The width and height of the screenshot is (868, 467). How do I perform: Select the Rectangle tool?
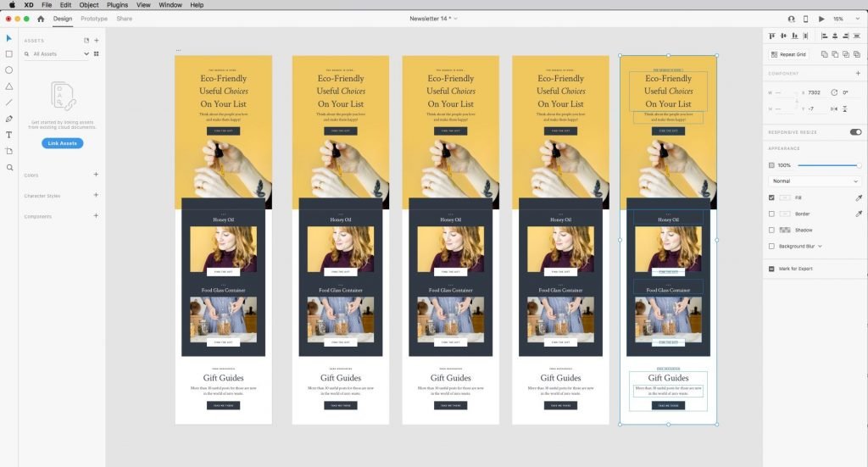(9, 54)
